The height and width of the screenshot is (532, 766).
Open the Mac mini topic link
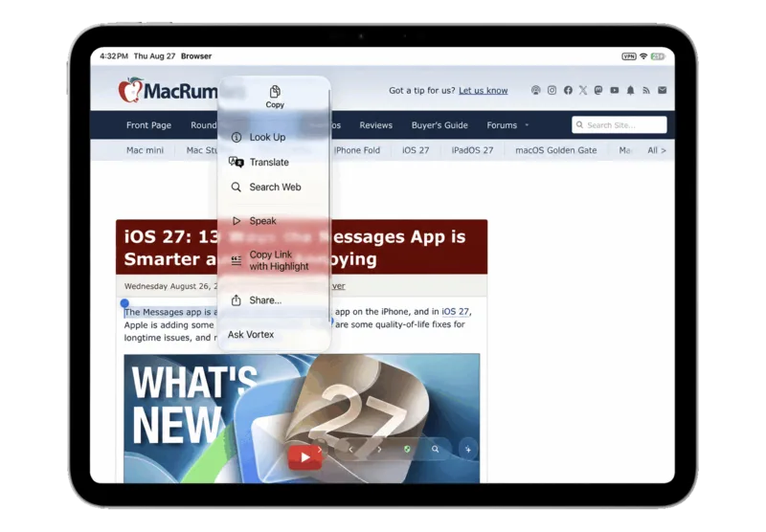[145, 150]
